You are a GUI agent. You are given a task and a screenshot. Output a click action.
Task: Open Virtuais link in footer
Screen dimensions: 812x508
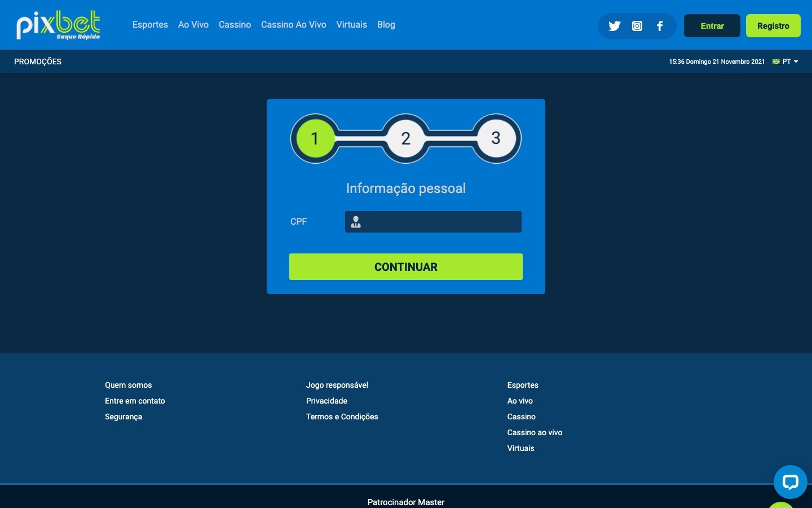coord(520,448)
